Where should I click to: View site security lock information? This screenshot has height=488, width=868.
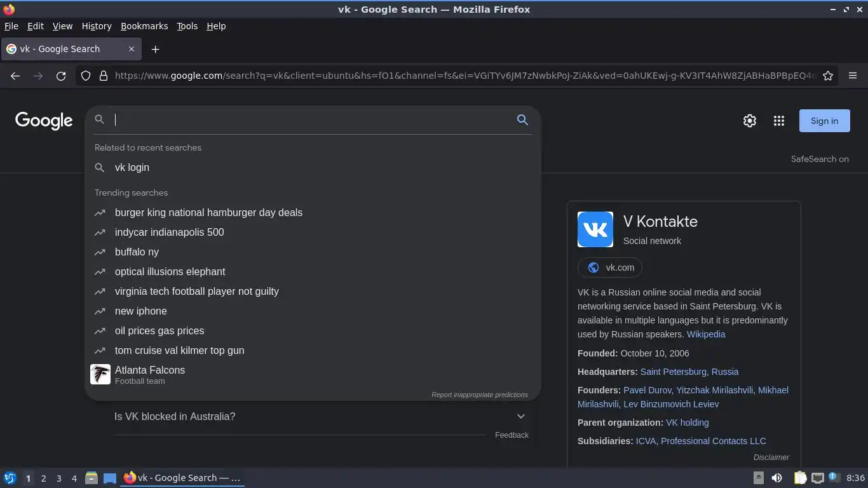point(104,76)
